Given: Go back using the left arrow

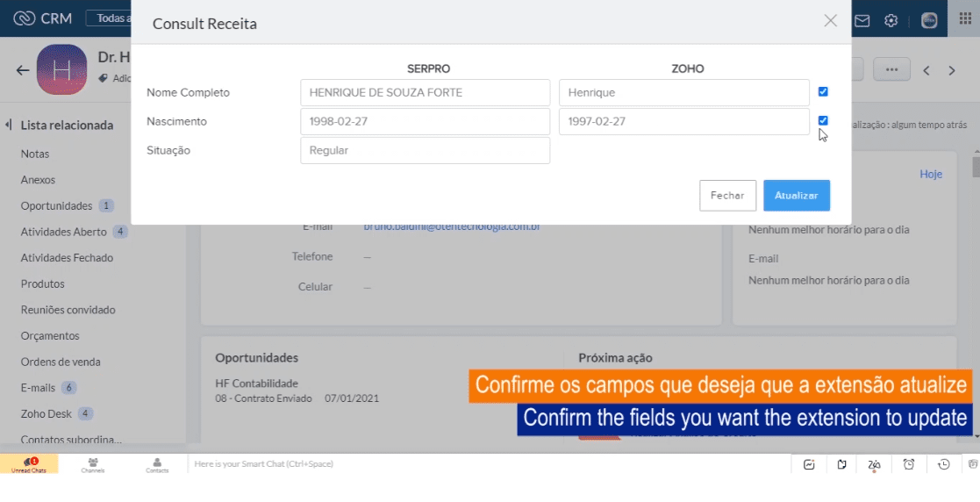Looking at the screenshot, I should click(23, 70).
